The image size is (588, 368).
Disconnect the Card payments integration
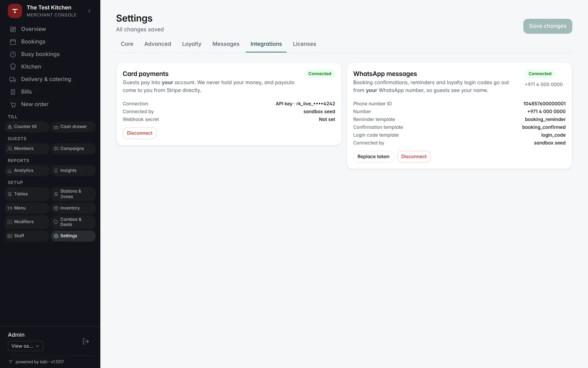pos(140,133)
